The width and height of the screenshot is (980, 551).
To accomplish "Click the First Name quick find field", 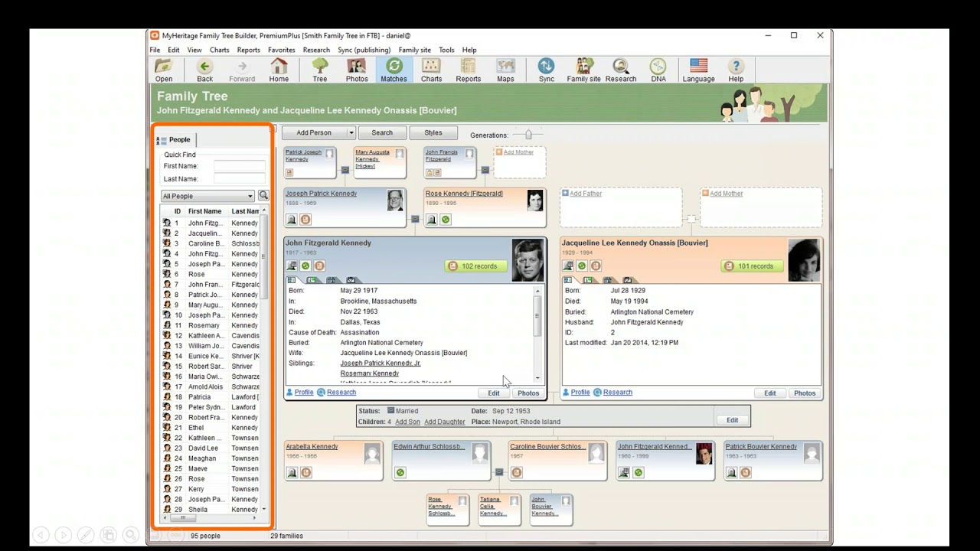I will pyautogui.click(x=240, y=166).
